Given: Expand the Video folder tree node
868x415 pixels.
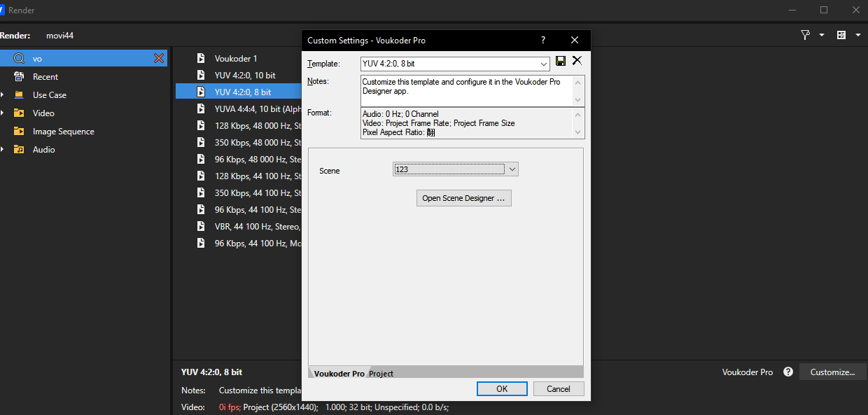Looking at the screenshot, I should click(x=3, y=113).
